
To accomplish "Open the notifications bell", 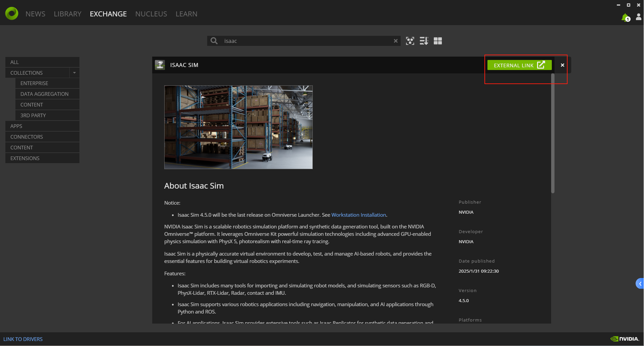I will (x=626, y=17).
